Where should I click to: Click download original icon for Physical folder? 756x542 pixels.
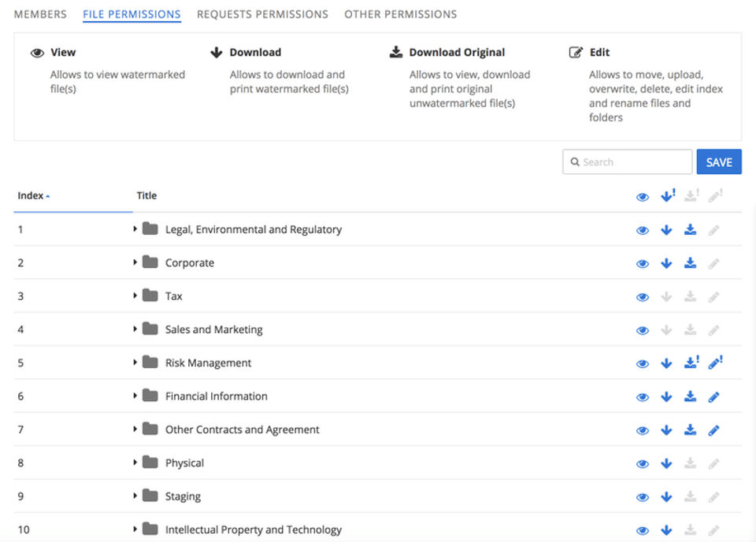coord(691,463)
